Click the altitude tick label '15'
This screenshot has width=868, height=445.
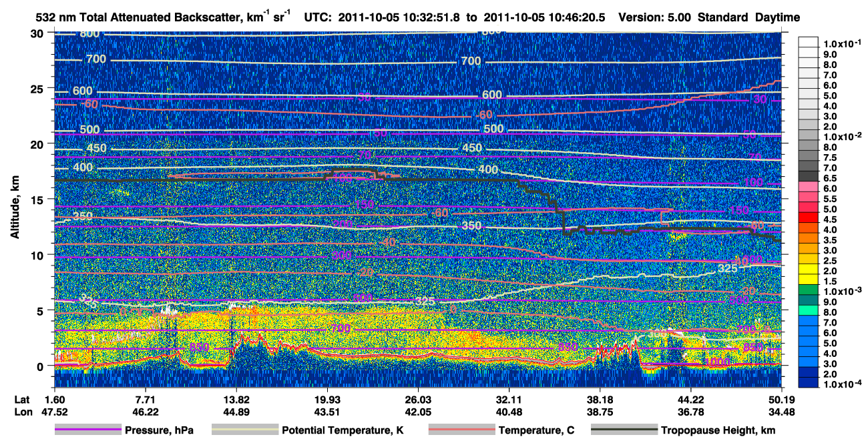tap(38, 199)
